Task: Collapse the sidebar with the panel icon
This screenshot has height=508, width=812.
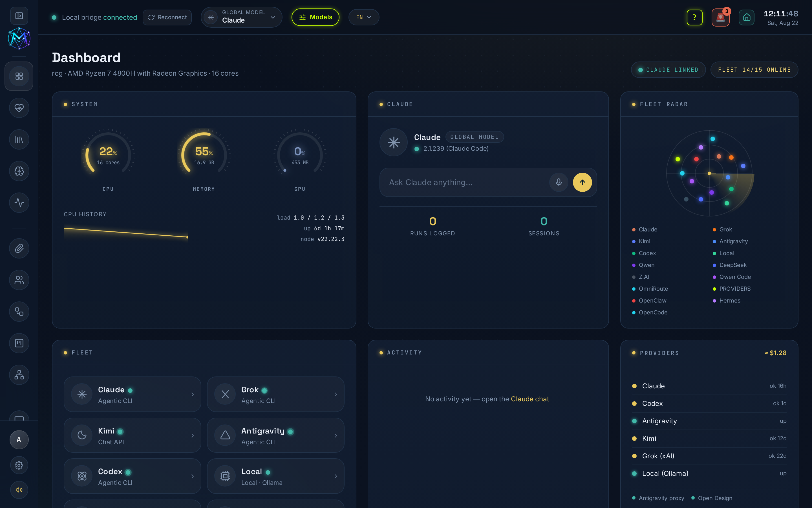Action: click(x=19, y=16)
